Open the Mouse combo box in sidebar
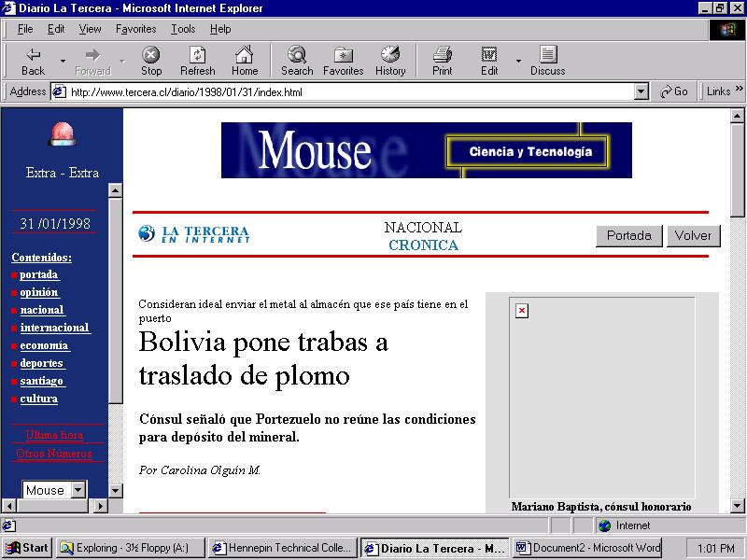747x560 pixels. (54, 489)
